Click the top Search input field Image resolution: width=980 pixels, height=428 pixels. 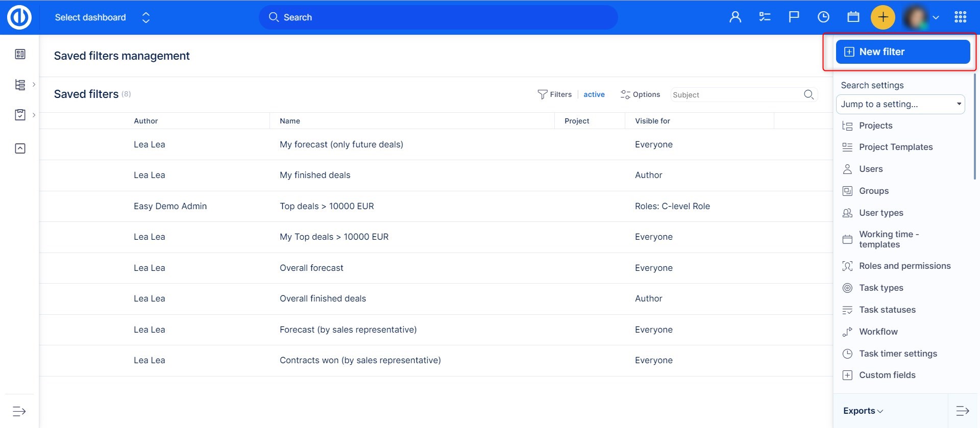tap(438, 17)
